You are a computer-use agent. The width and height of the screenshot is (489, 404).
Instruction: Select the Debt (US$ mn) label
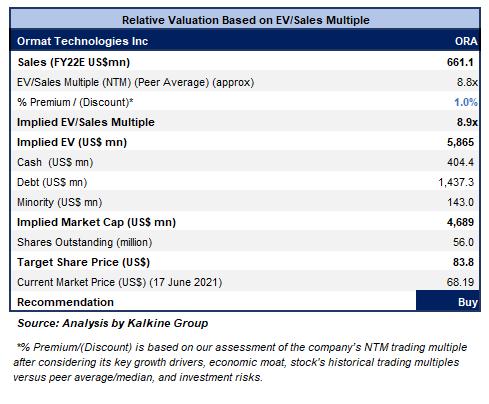coord(52,182)
